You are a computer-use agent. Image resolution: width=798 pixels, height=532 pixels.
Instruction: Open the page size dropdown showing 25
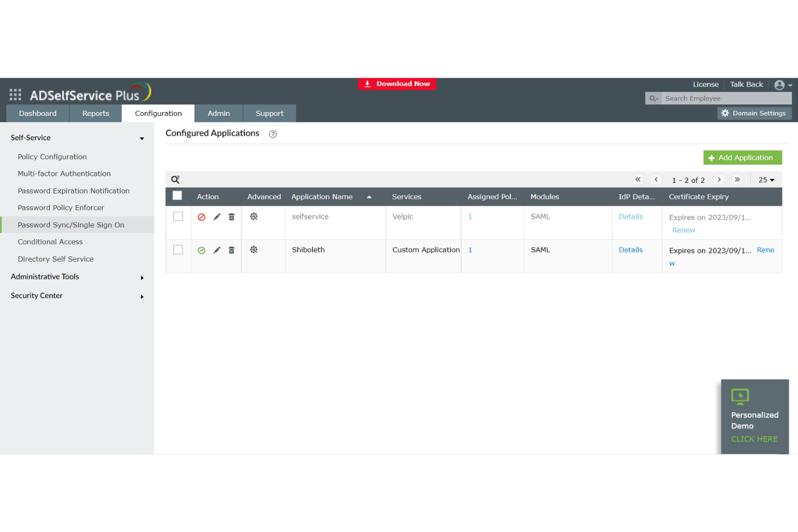(x=766, y=179)
